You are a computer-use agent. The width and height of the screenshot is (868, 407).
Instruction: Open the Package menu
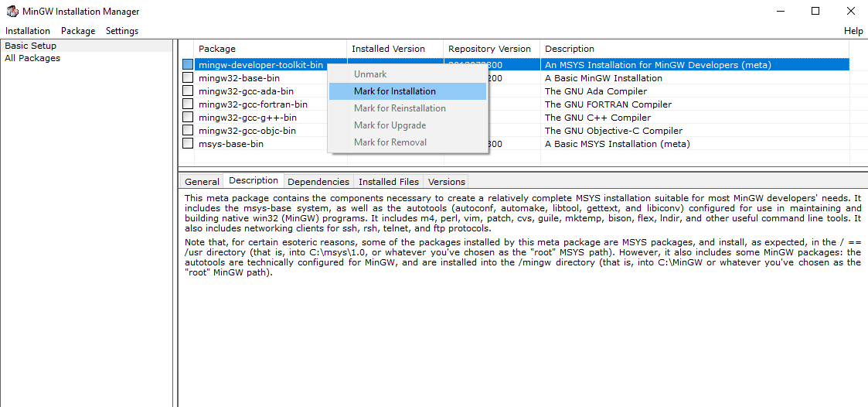click(x=78, y=31)
